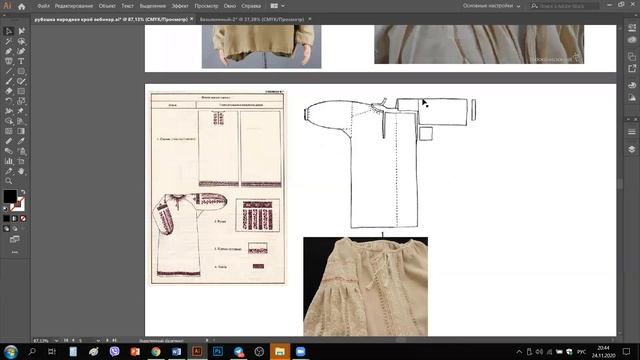This screenshot has width=640, height=360.
Task: Expand the status bar info arrow
Action: point(207,340)
